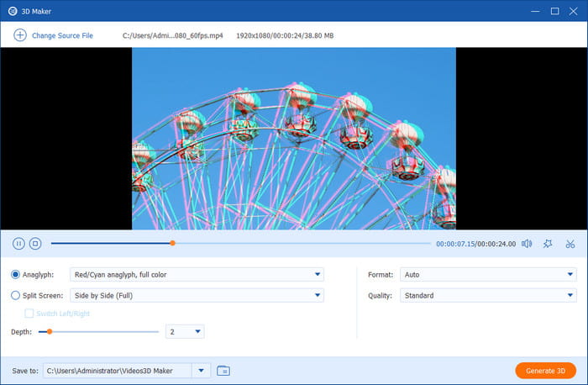
Task: Open the Quality Standard dropdown
Action: (570, 295)
